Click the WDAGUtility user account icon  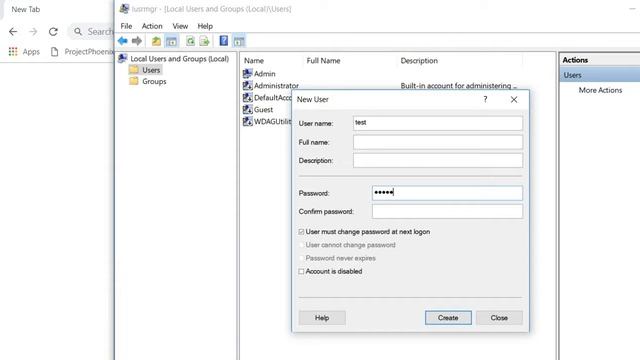[247, 121]
